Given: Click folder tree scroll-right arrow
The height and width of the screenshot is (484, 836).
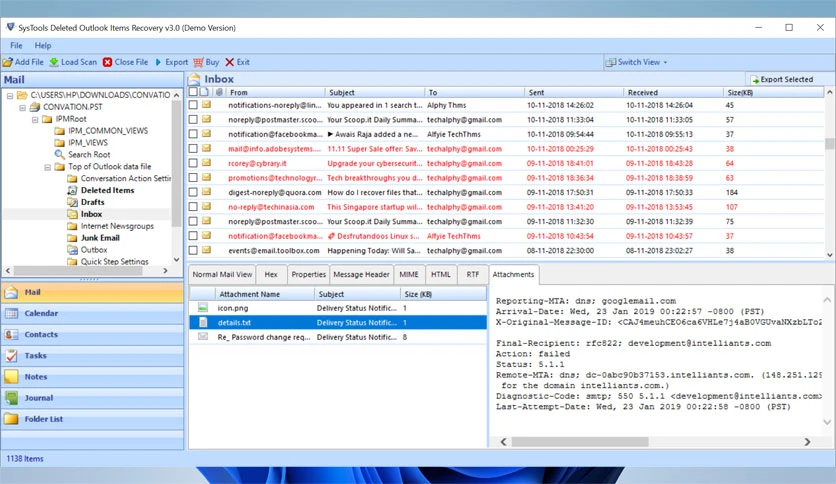Looking at the screenshot, I should pos(165,271).
